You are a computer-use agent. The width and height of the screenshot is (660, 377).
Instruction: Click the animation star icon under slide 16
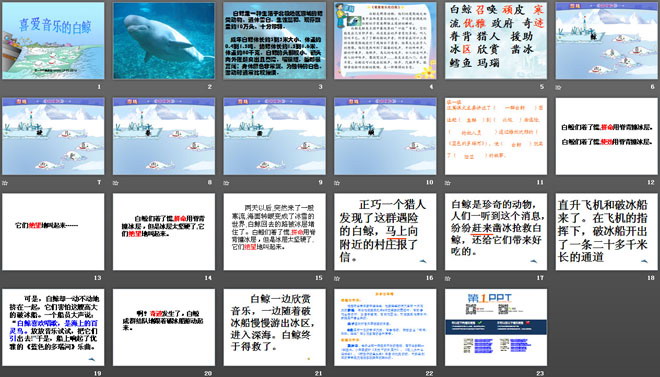[x=337, y=279]
